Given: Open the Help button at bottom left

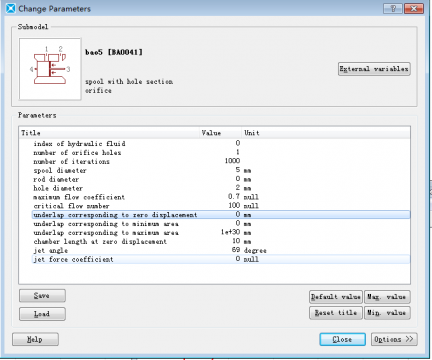Looking at the screenshot, I should [x=35, y=339].
